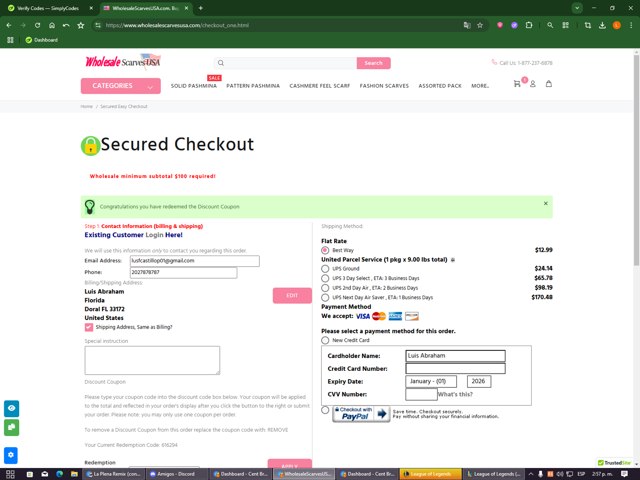
Task: Click the pink Search button
Action: pos(373,63)
